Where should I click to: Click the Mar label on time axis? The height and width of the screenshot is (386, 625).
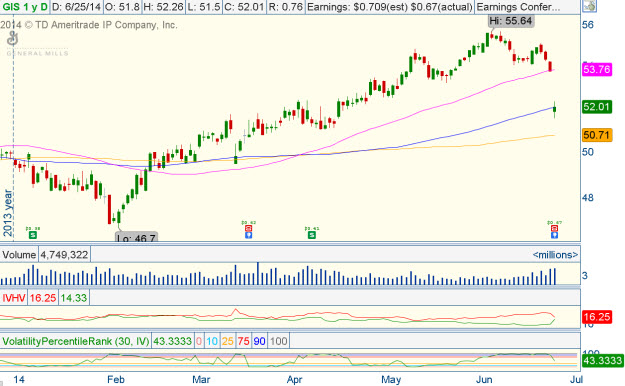pyautogui.click(x=201, y=379)
